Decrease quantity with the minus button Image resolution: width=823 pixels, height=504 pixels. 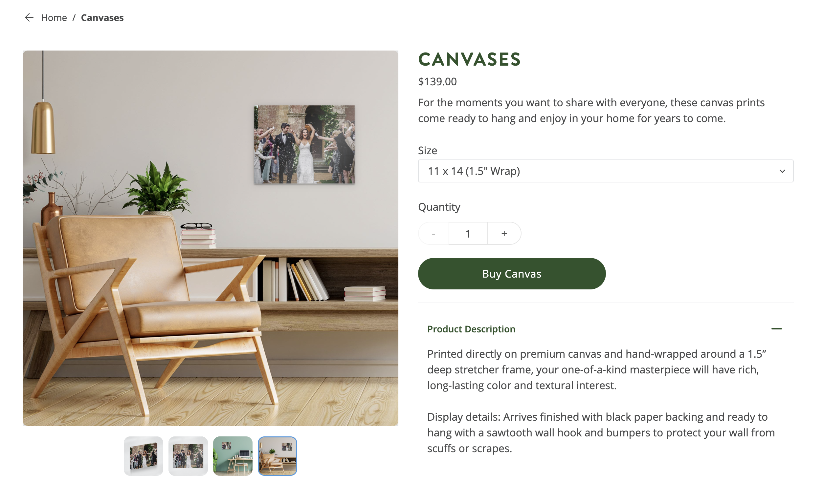[x=433, y=233]
